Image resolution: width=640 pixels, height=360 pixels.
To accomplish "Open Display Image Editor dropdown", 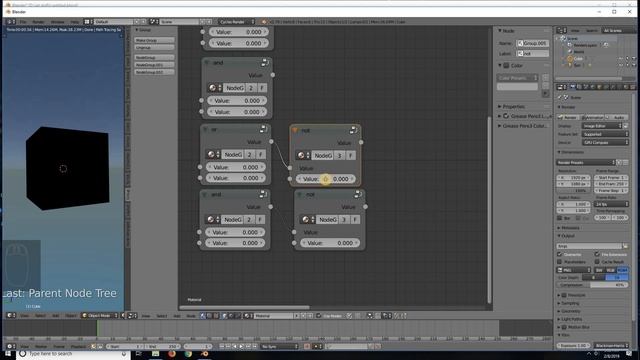I will (x=602, y=126).
